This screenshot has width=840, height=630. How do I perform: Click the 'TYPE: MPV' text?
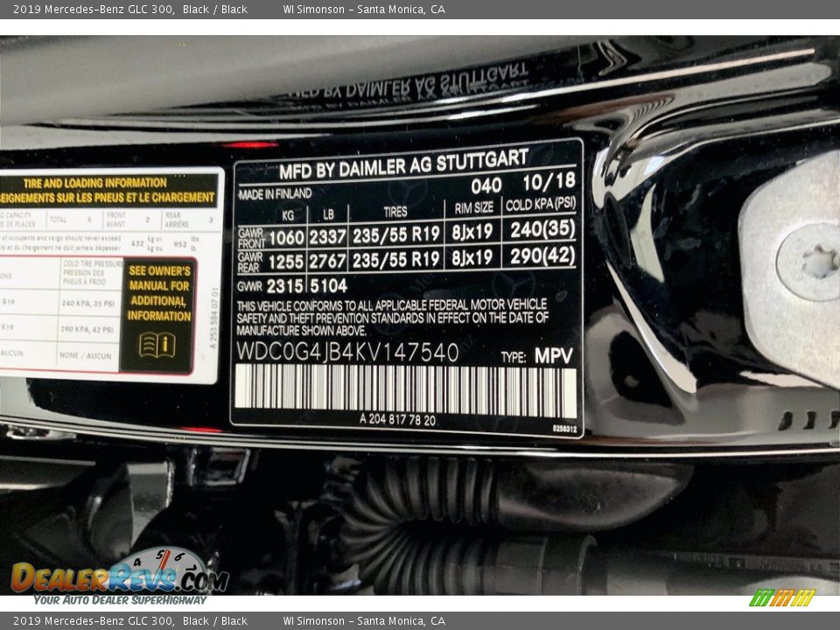point(537,356)
